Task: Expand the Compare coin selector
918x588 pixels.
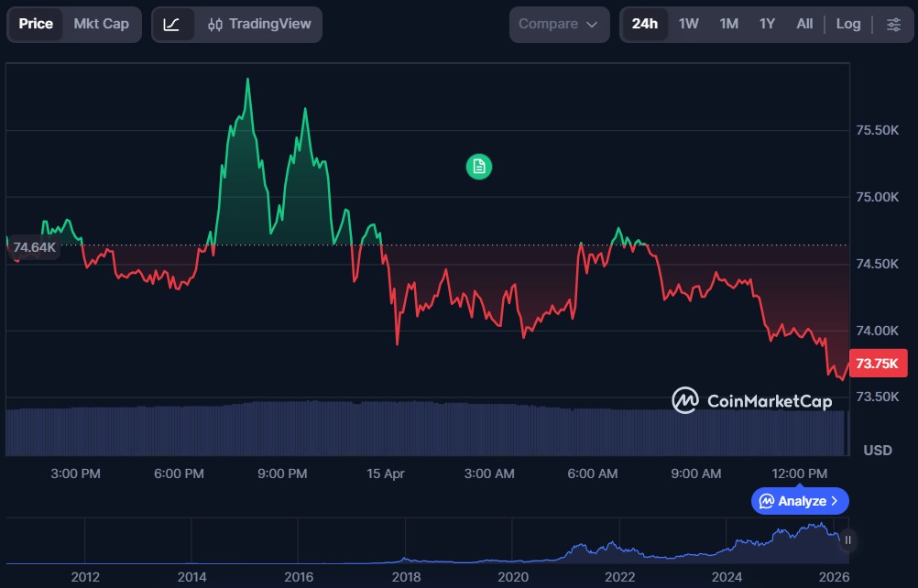Action: (x=559, y=25)
